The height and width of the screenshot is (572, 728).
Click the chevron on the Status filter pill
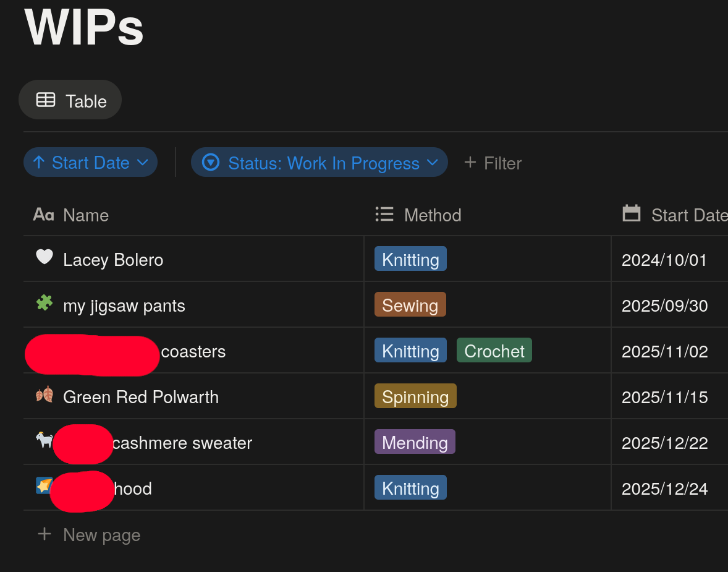[433, 163]
